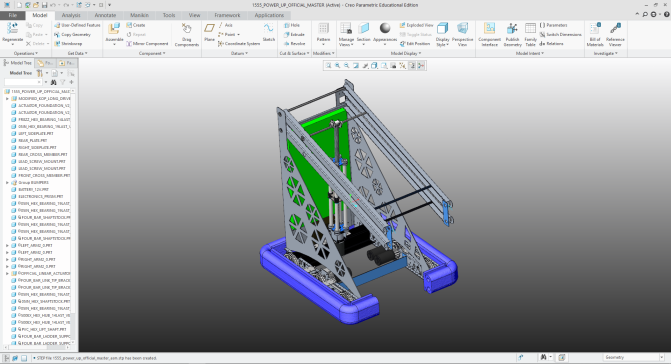Click the Pattern tool icon
This screenshot has width=671, height=364.
(x=324, y=29)
